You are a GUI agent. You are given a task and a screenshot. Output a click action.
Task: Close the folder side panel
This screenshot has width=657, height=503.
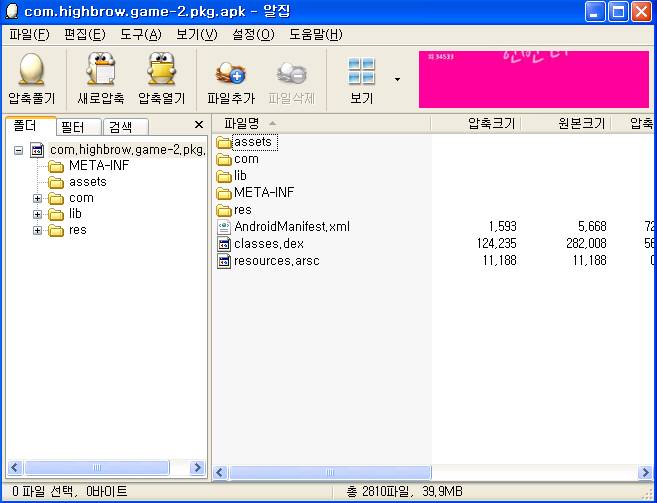click(x=199, y=124)
